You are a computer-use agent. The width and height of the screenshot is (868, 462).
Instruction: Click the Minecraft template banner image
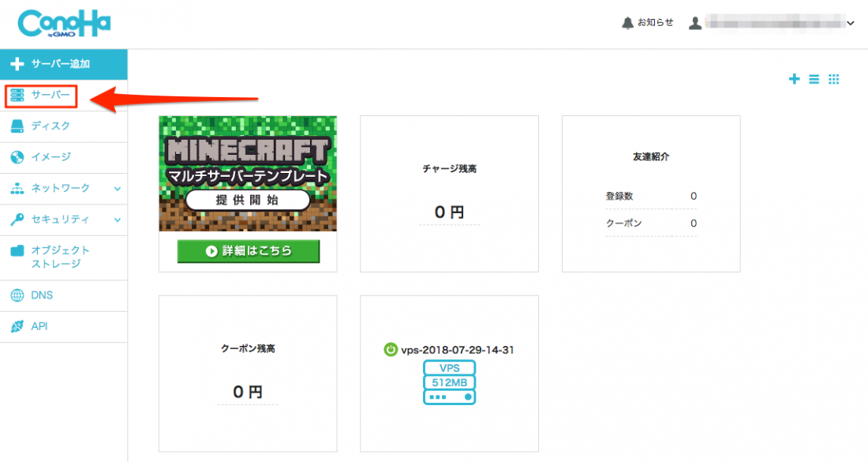pos(248,174)
